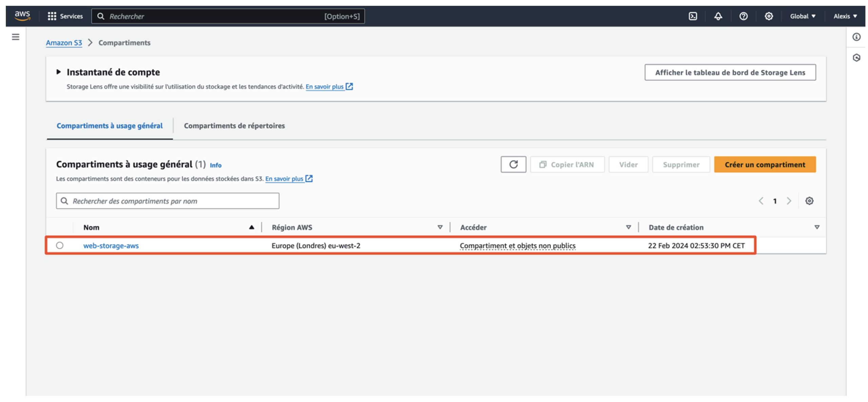Select Compartiments à usage général tab
Image resolution: width=868 pixels, height=402 pixels.
coord(110,126)
